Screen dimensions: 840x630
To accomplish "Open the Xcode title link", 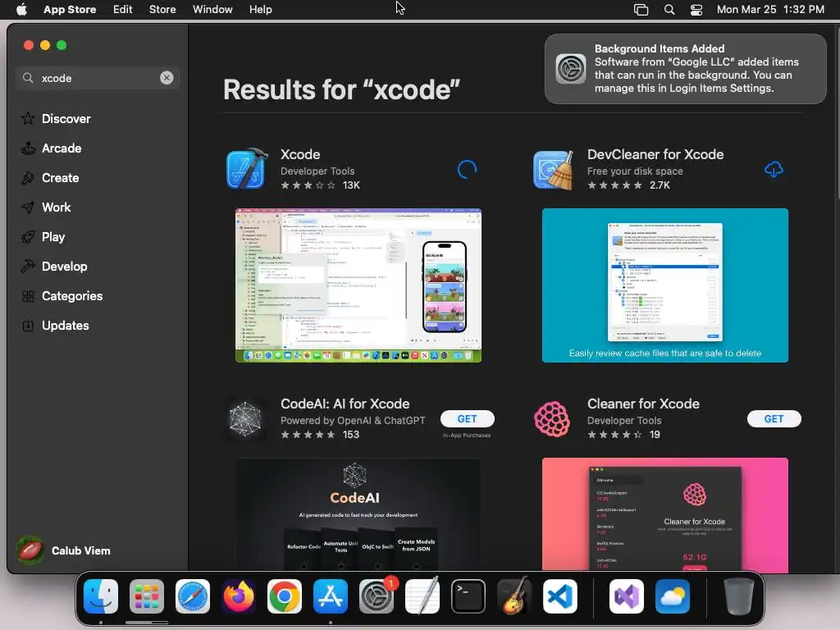I will tap(300, 154).
